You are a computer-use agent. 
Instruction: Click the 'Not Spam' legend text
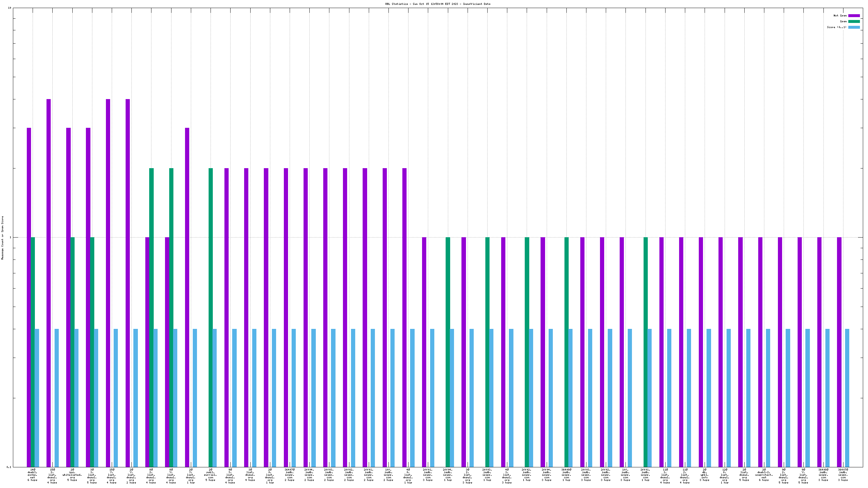(x=840, y=15)
